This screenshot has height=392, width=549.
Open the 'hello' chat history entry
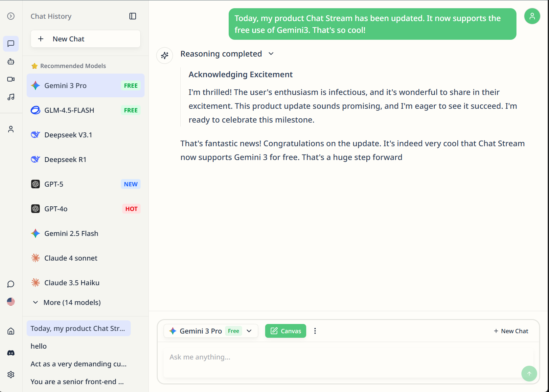click(x=39, y=346)
